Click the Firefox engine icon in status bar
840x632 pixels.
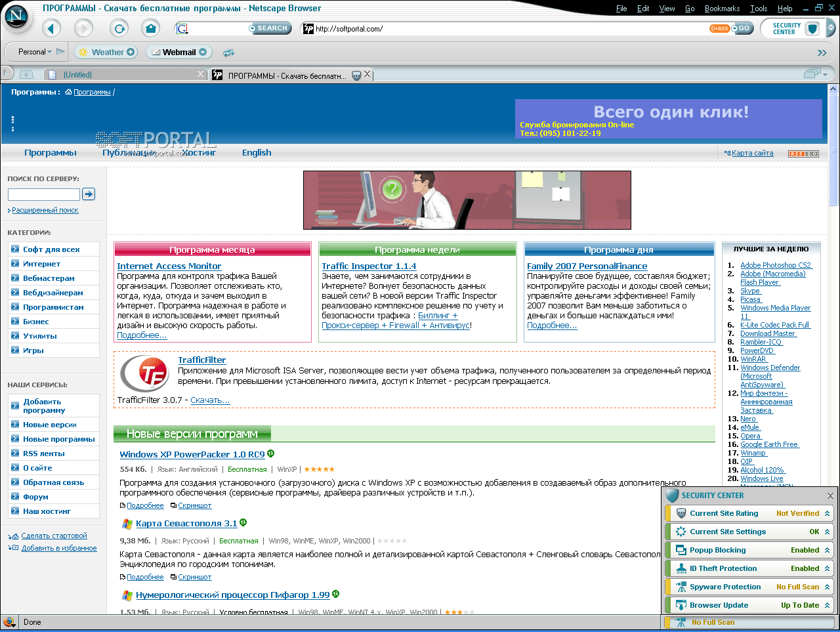tap(9, 621)
